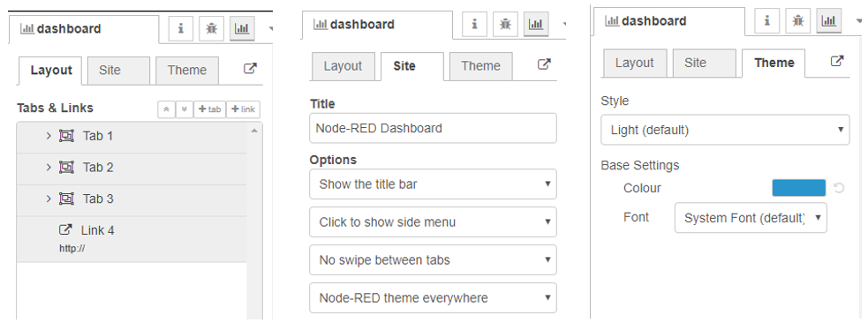Screen dimensions: 868x323
Task: Open the Show the title bar dropdown
Action: [x=433, y=184]
